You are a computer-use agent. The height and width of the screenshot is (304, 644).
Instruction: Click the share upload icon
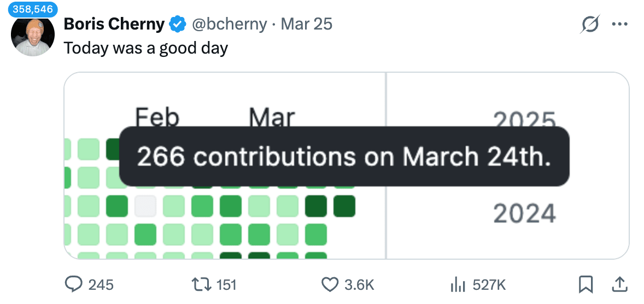click(619, 284)
